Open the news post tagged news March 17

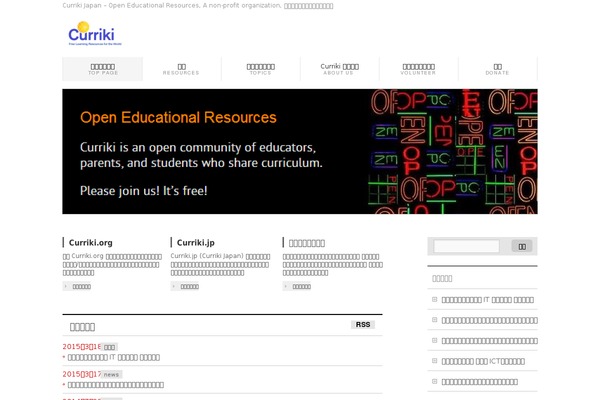116,385
